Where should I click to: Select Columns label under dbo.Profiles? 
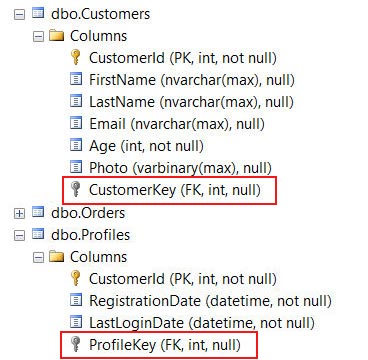coord(98,257)
